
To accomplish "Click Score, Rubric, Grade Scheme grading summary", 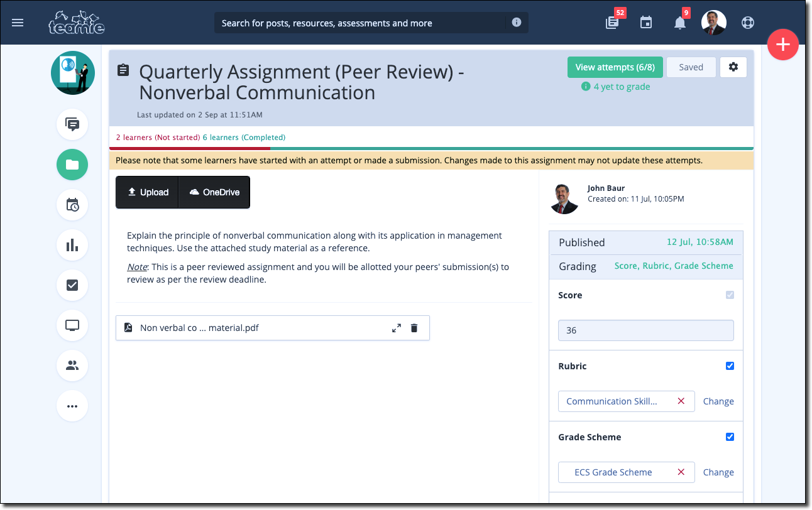I will 674,266.
